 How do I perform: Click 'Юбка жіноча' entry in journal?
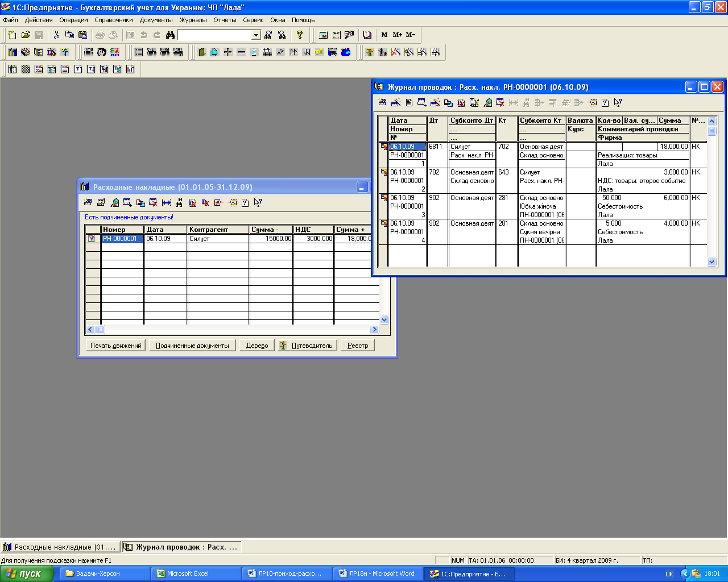pos(538,206)
